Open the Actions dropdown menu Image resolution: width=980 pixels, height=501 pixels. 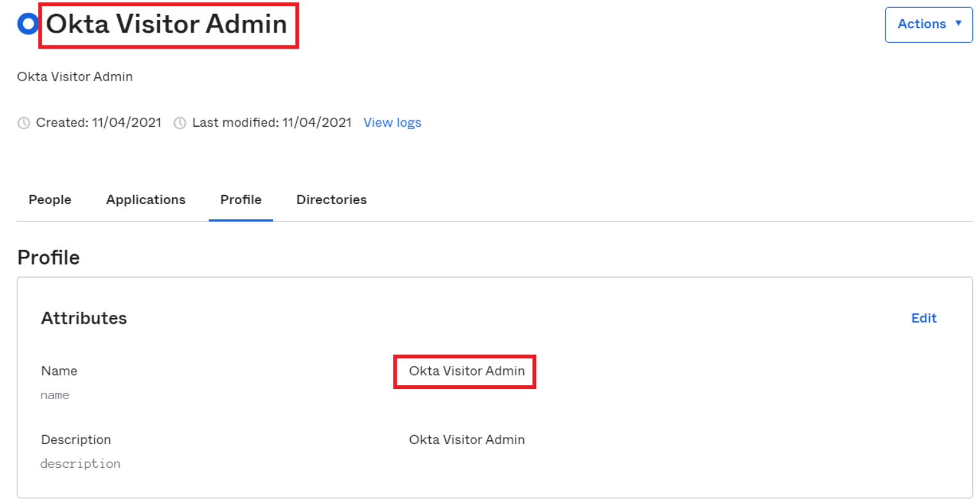(x=929, y=24)
